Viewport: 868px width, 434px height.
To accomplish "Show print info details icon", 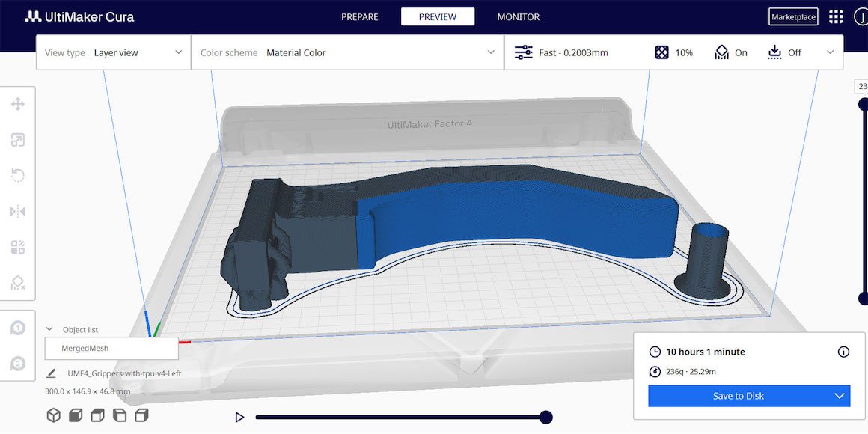I will tap(843, 352).
